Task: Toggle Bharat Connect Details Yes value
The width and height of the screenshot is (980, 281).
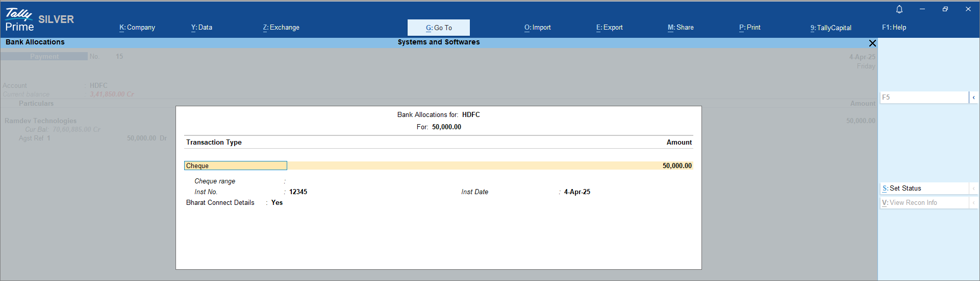Action: [x=277, y=203]
